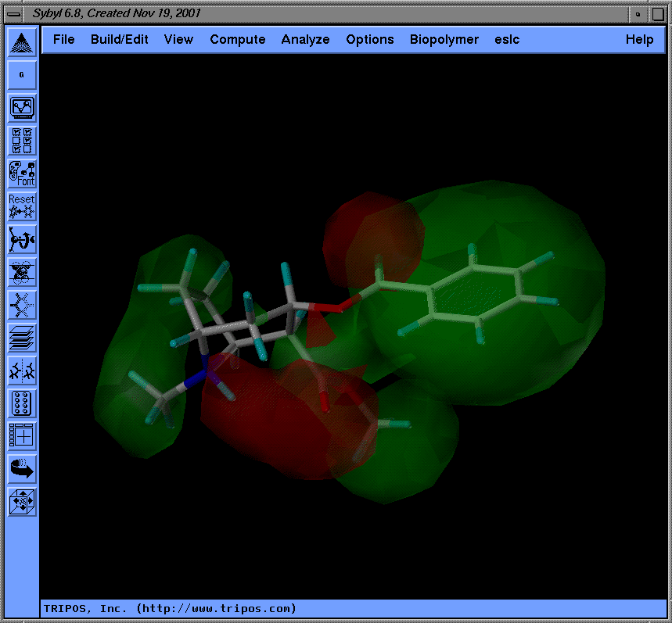Click the space-filling clipping planes icon
Image resolution: width=672 pixels, height=623 pixels.
point(21,272)
